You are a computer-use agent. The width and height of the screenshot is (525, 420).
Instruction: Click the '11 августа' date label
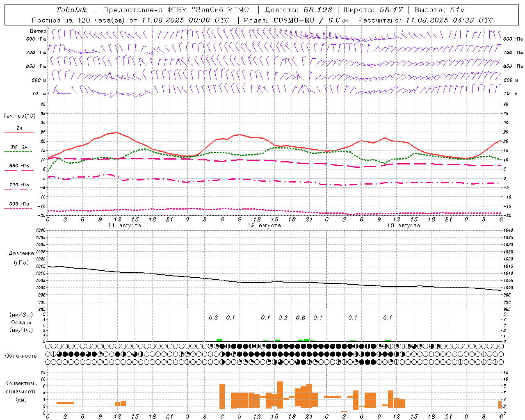point(125,226)
